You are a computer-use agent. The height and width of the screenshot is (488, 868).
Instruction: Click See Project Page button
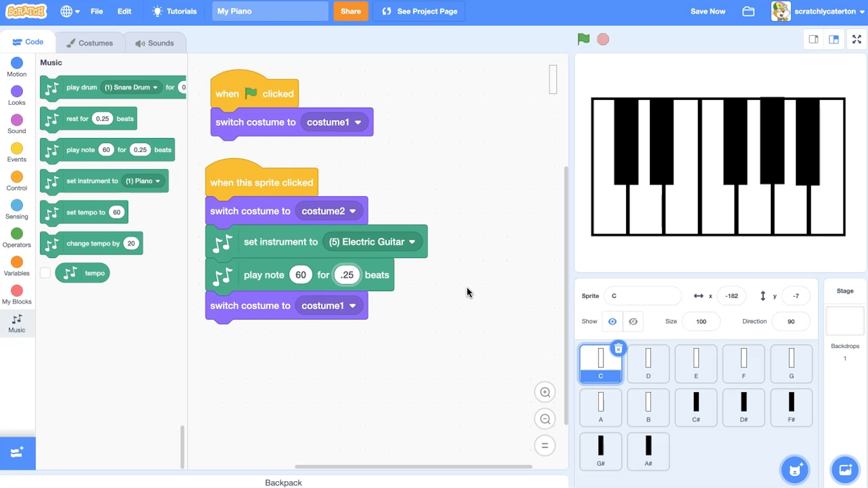(419, 11)
